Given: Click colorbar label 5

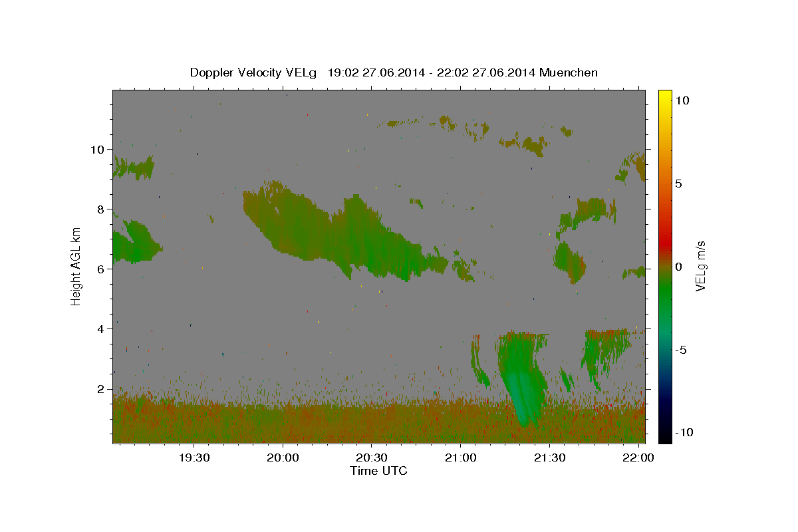Looking at the screenshot, I should [678, 184].
